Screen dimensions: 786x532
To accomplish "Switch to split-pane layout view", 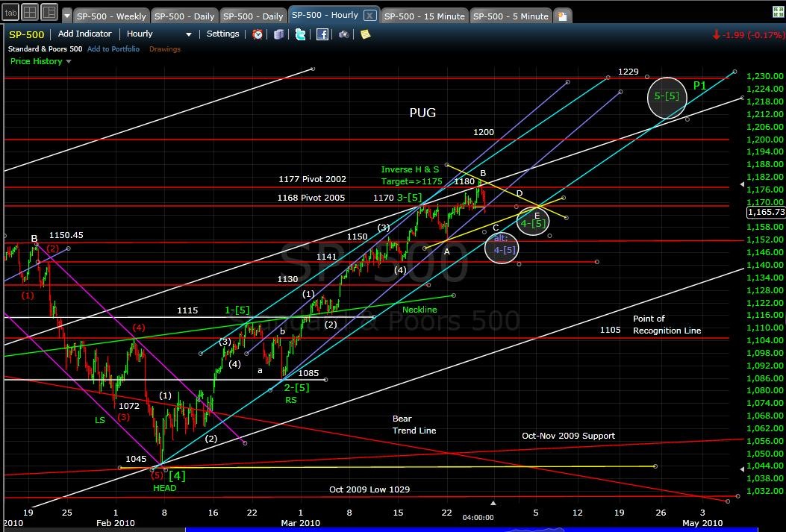I will 49,12.
